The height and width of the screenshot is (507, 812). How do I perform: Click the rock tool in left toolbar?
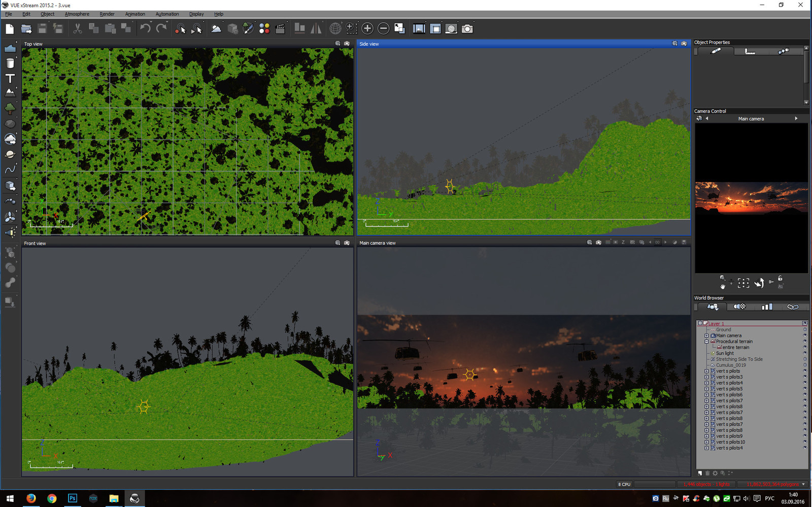pyautogui.click(x=10, y=124)
